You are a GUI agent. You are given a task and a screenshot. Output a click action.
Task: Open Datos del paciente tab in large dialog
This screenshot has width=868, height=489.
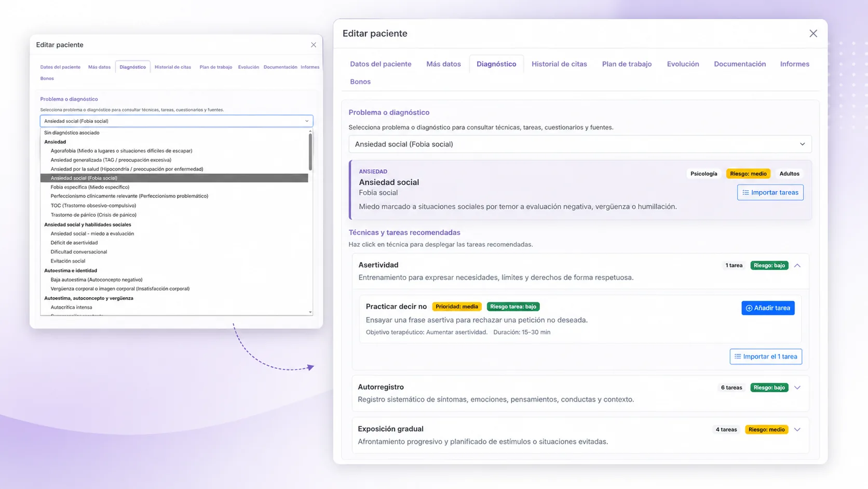[x=381, y=64]
